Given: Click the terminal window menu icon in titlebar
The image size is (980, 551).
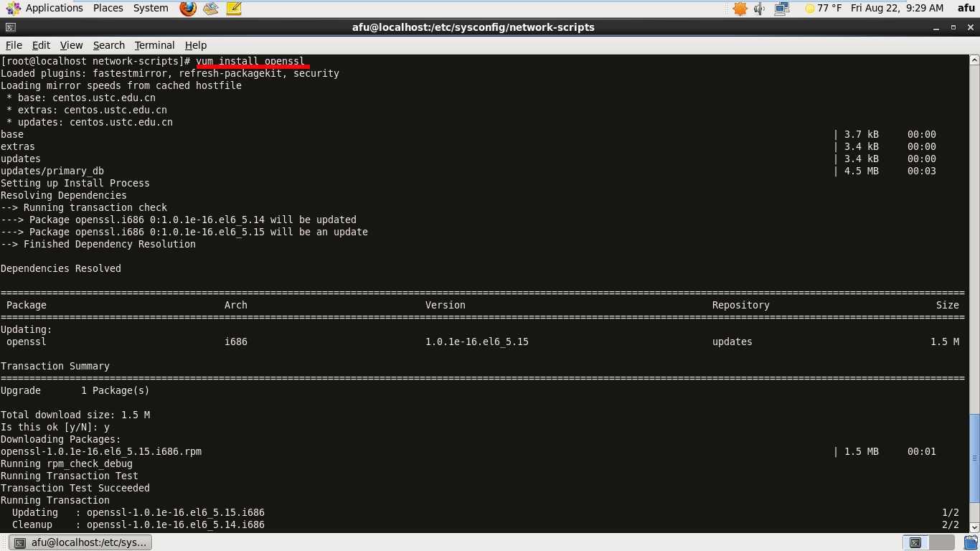Looking at the screenshot, I should click(10, 27).
